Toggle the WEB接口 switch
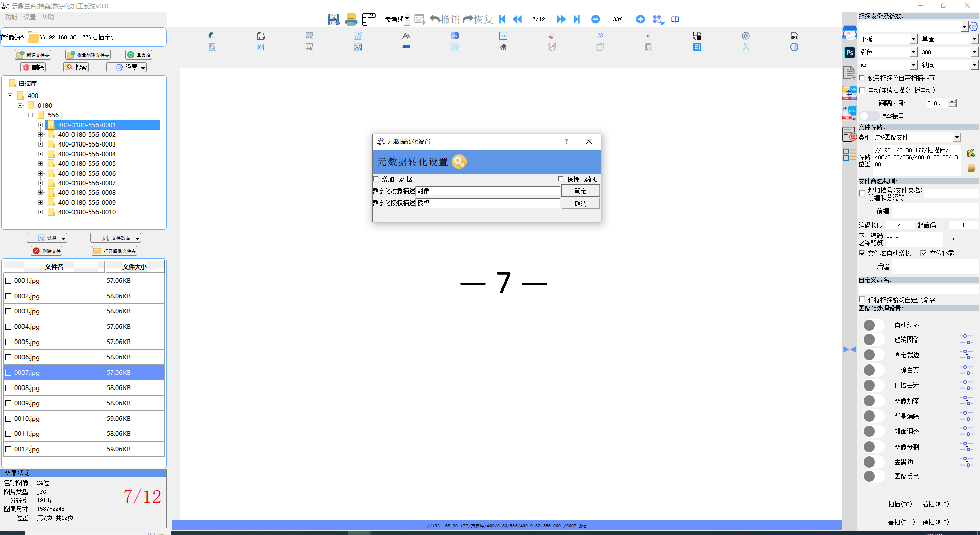The image size is (980, 535). click(869, 116)
